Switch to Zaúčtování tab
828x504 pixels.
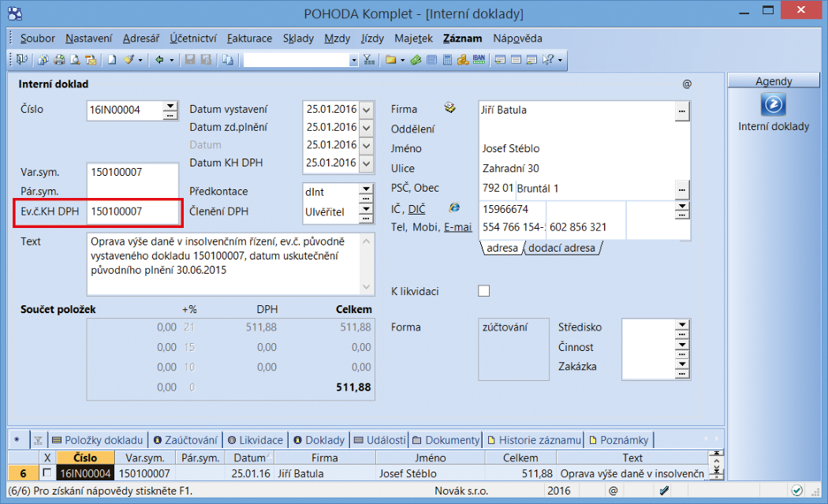pos(185,440)
